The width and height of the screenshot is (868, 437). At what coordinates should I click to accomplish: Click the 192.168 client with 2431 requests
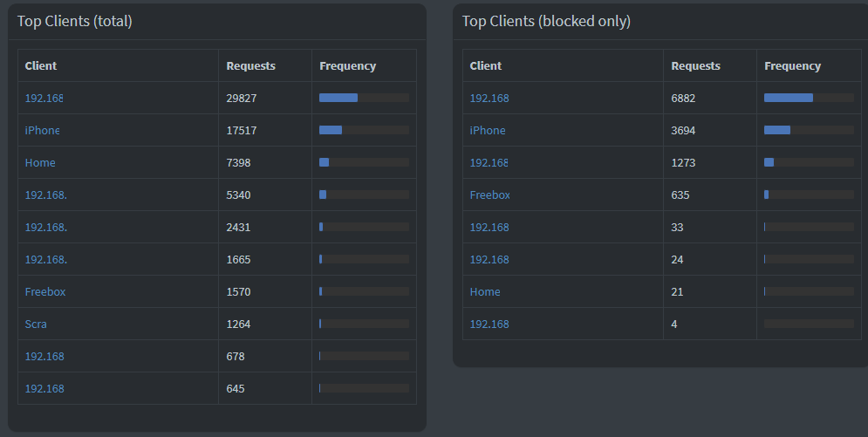tap(46, 227)
